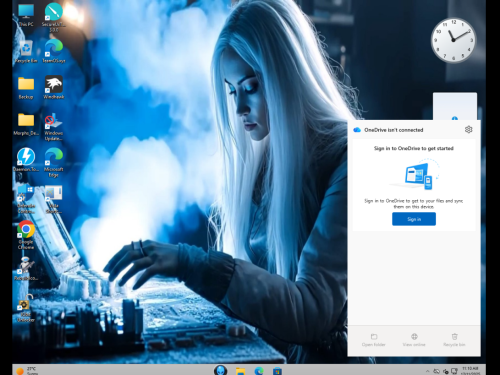Open File Explorer from the taskbar
This screenshot has height=375, width=500.
(240, 371)
